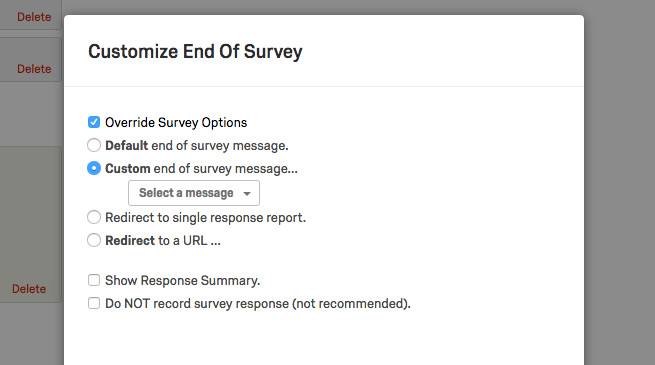The height and width of the screenshot is (365, 655).
Task: Click the 'Redirect to single response report.' label
Action: point(206,218)
